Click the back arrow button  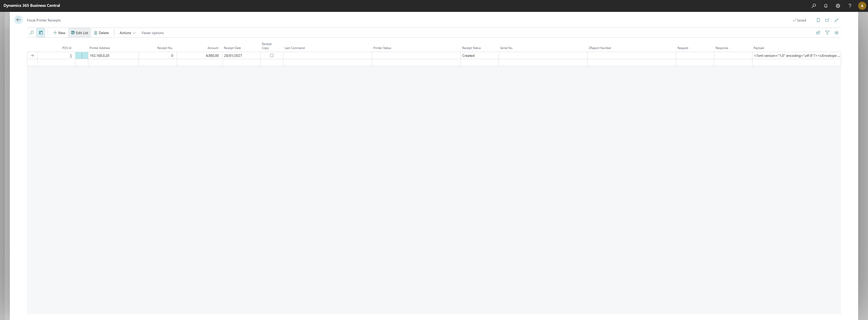18,20
